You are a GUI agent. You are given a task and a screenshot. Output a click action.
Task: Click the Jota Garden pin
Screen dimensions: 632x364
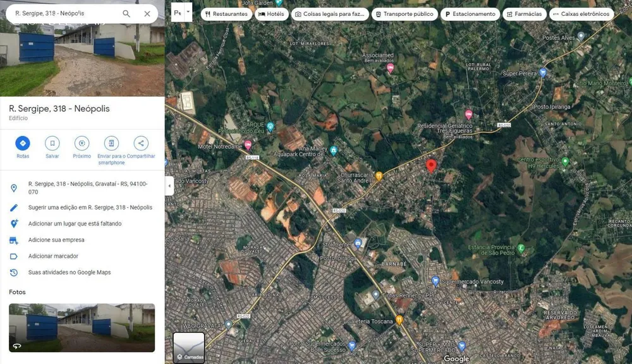click(x=279, y=3)
